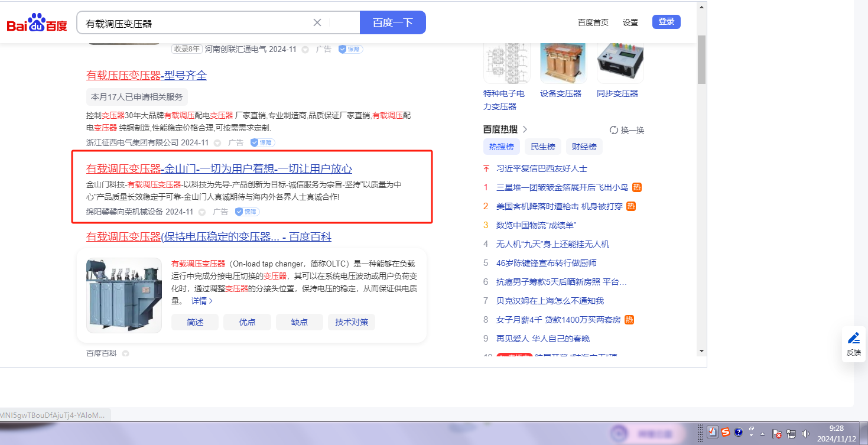This screenshot has width=868, height=445.
Task: Select the 优点 section button
Action: coord(247,322)
